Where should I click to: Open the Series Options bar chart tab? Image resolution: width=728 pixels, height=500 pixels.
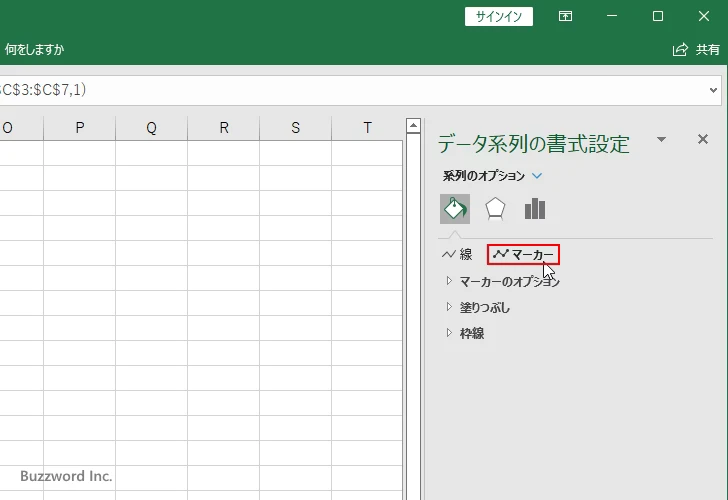coord(535,209)
